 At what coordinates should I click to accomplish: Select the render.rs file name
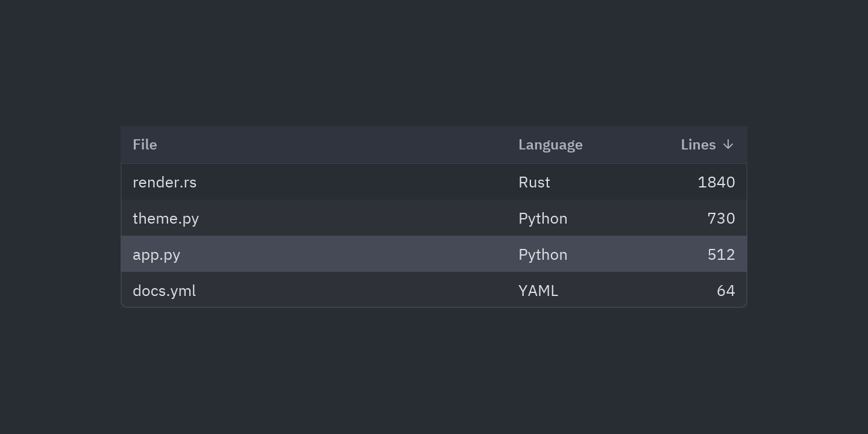click(x=165, y=182)
